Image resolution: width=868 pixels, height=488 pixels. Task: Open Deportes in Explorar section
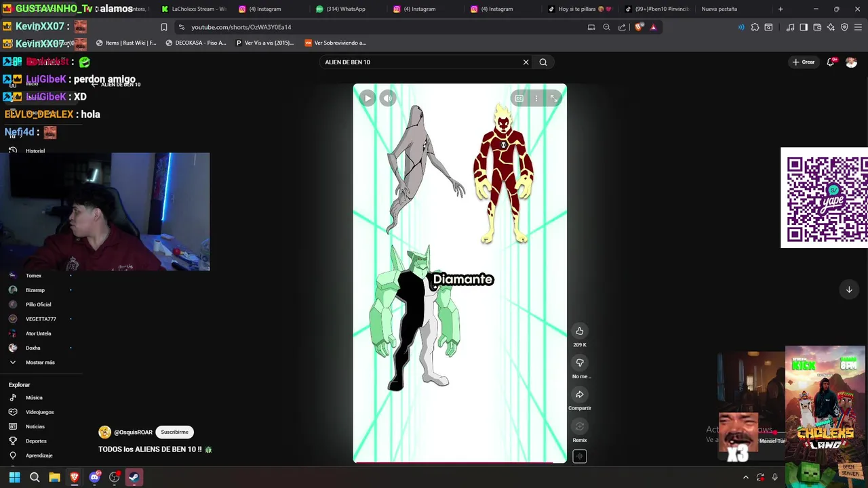pos(36,441)
